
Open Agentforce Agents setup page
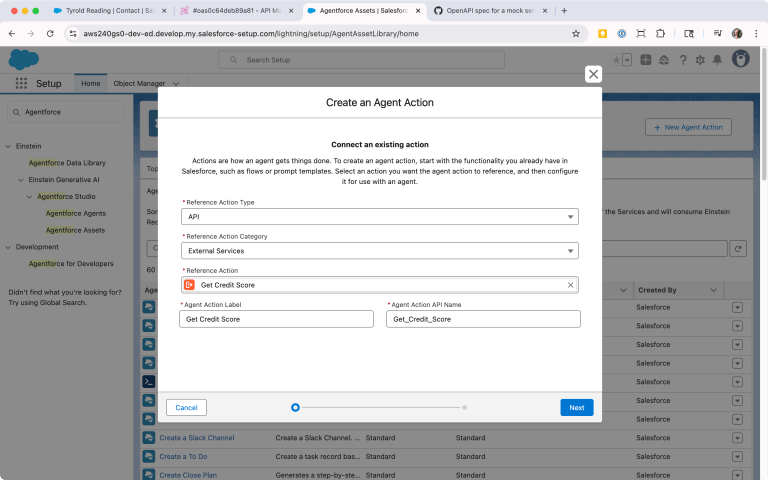click(x=76, y=213)
